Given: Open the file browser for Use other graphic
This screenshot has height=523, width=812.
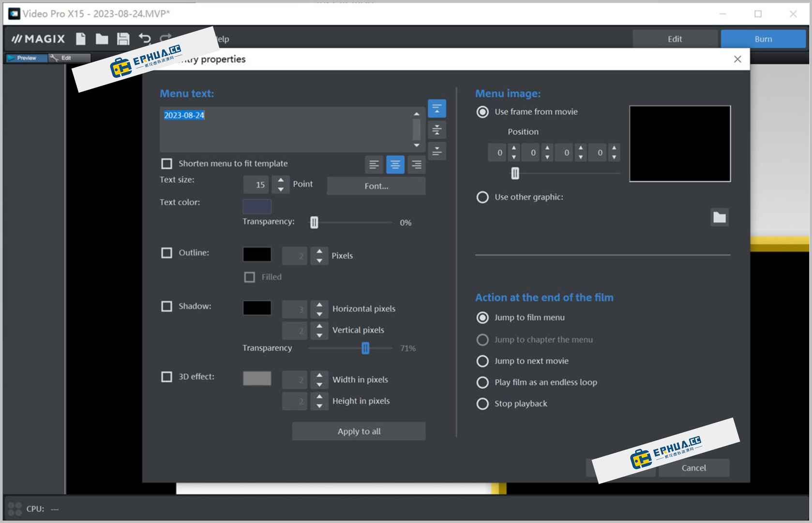Looking at the screenshot, I should 720,217.
